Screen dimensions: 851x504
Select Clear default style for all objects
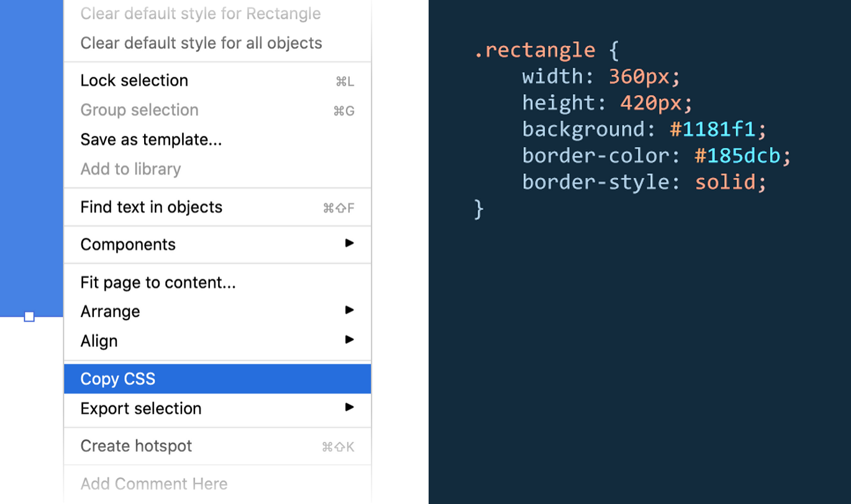coord(201,43)
